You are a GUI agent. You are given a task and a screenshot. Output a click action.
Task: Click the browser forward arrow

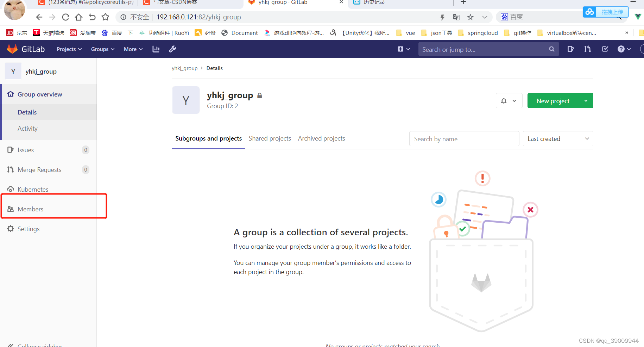52,17
